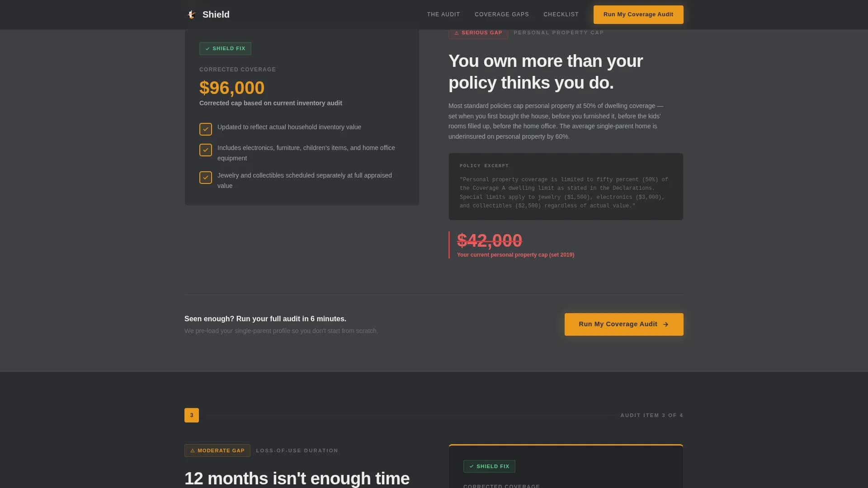Open the Checklist nav item
This screenshot has height=488, width=868.
561,14
